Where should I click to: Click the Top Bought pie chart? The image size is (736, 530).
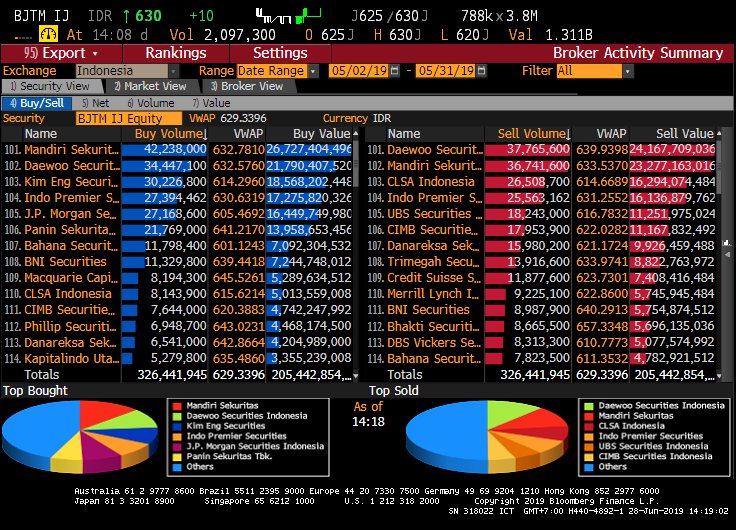80,436
